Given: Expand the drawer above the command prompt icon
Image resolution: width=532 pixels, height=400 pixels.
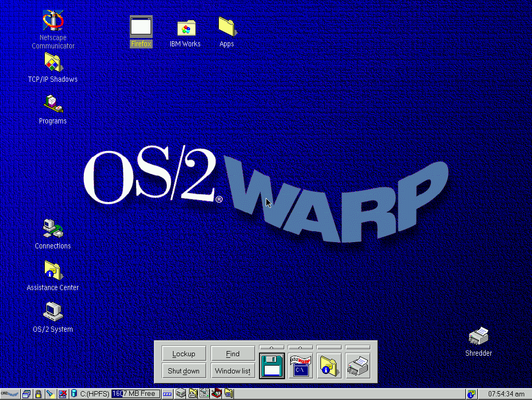Looking at the screenshot, I should tap(300, 348).
